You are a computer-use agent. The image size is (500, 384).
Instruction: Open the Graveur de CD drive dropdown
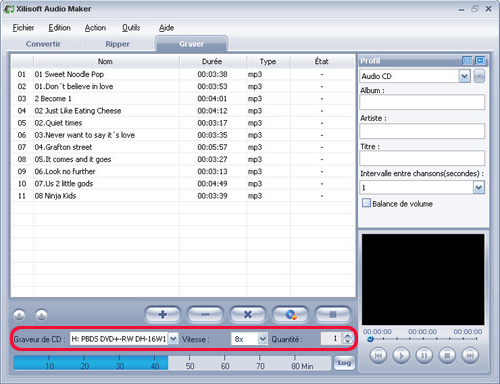173,339
